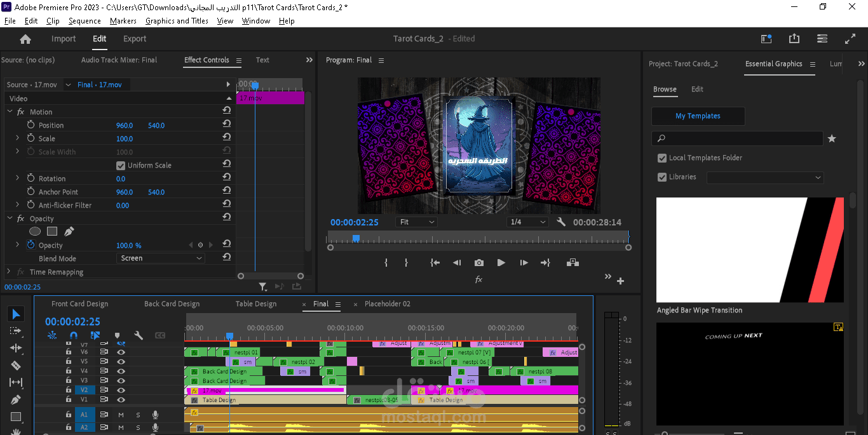The height and width of the screenshot is (435, 868).
Task: Toggle the Local Templates Folder checkbox
Action: 662,158
